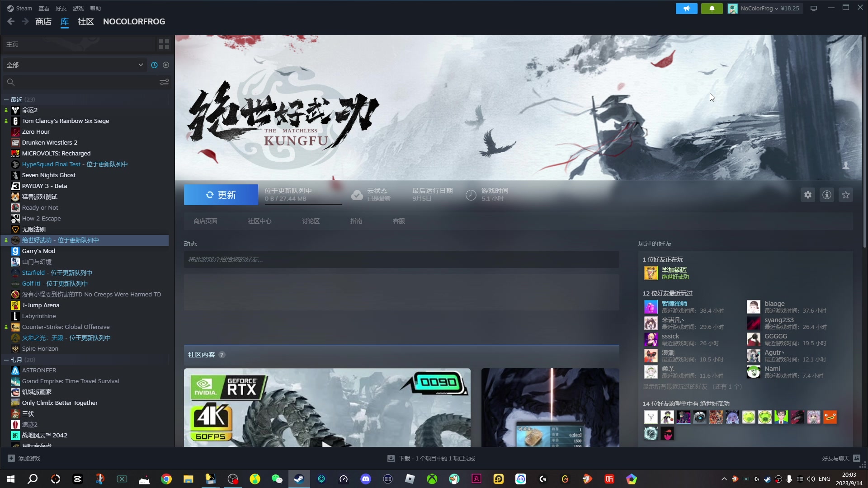Show all friends who recently played link
868x488 pixels.
(692, 387)
